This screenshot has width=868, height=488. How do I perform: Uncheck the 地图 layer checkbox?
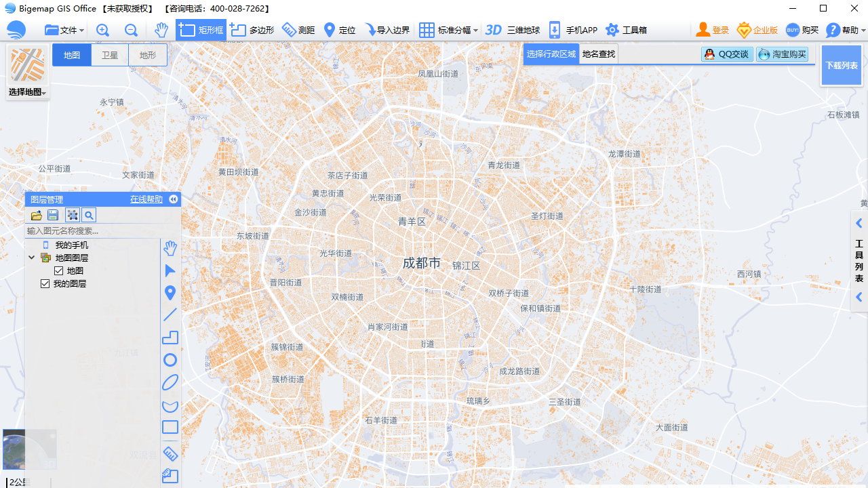click(x=58, y=270)
